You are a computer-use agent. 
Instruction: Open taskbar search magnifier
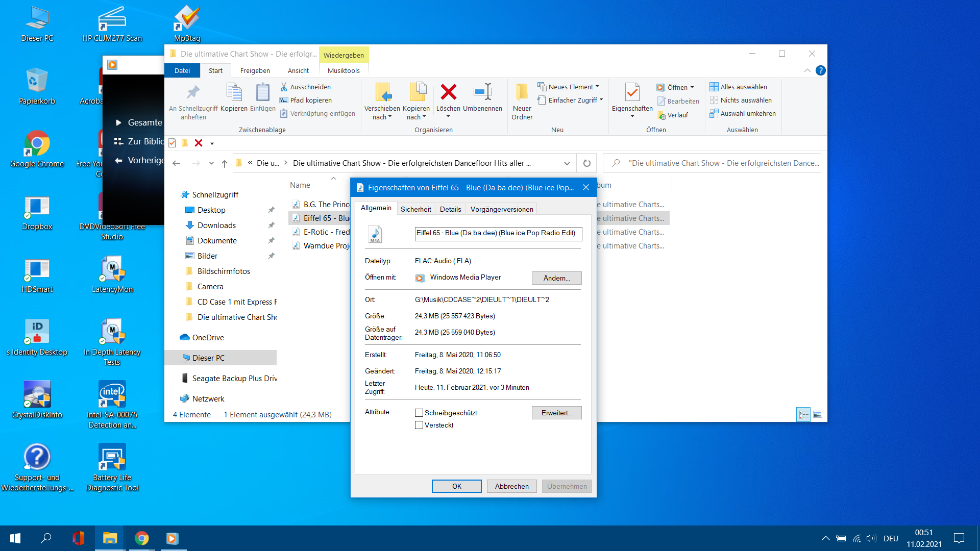pyautogui.click(x=46, y=538)
